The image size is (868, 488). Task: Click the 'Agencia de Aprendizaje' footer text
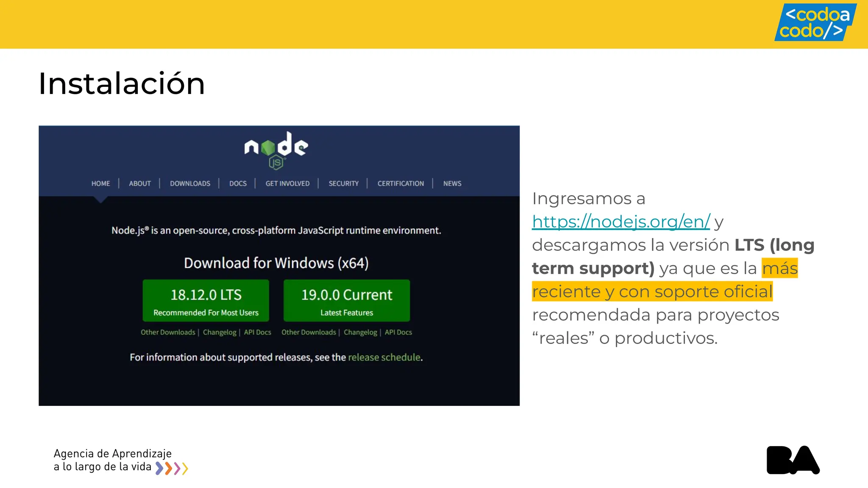[x=112, y=454]
